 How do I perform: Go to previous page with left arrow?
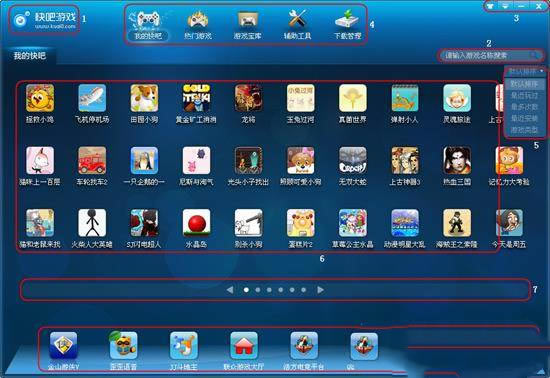click(230, 290)
